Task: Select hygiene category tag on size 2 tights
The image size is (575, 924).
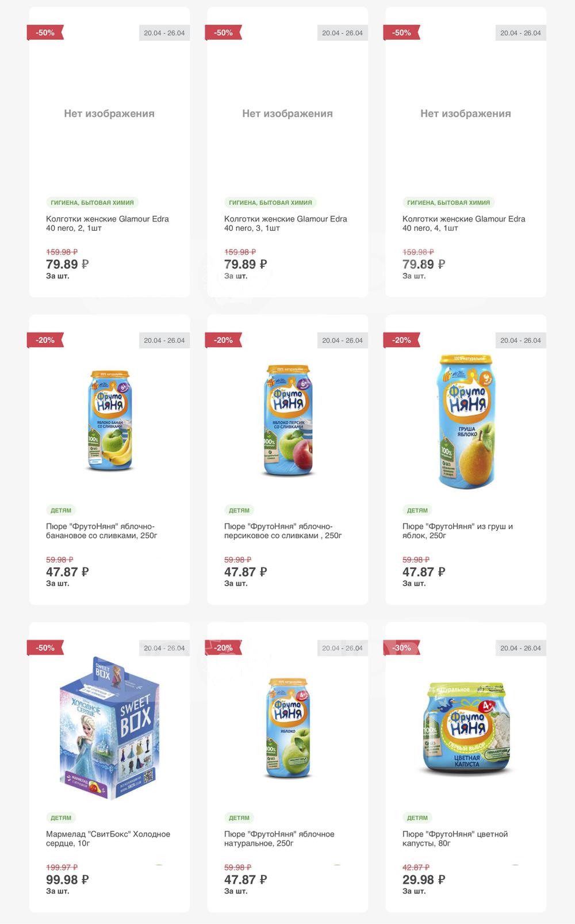Action: [x=92, y=203]
